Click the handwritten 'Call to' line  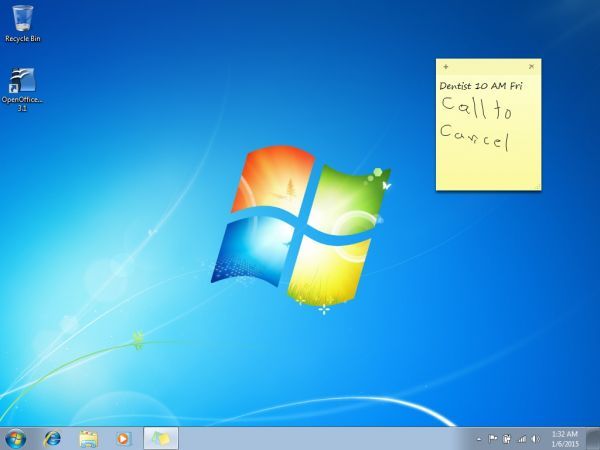477,108
